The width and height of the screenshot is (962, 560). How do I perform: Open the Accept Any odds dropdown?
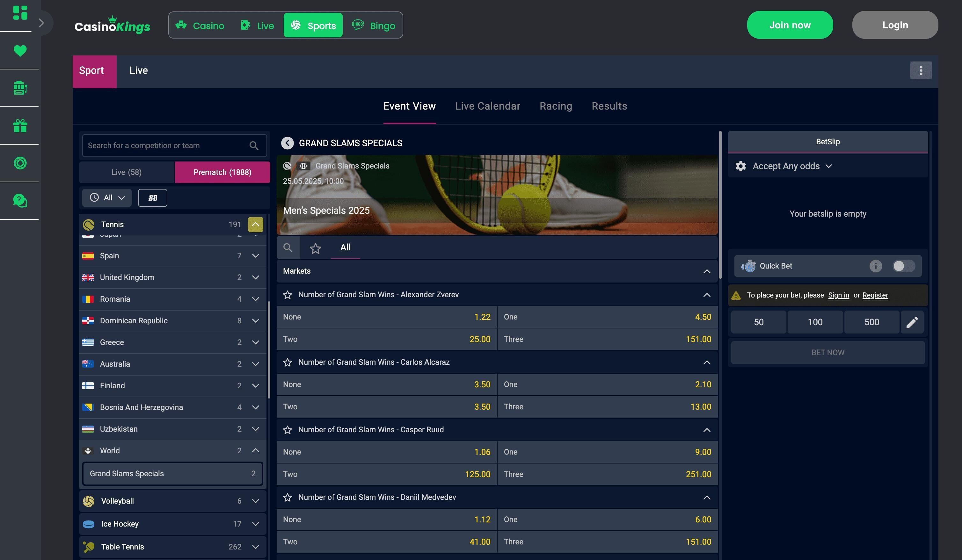click(792, 166)
